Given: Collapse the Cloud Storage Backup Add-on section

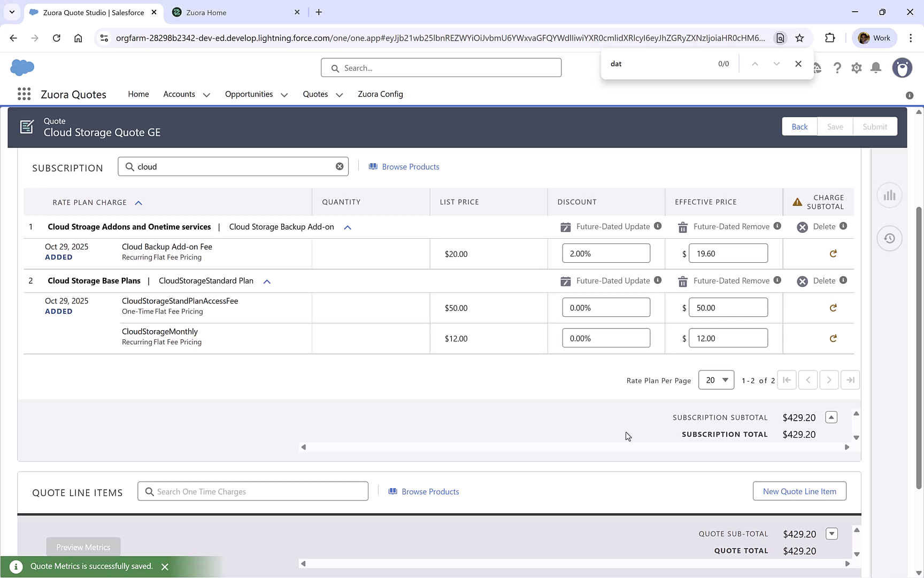Looking at the screenshot, I should click(x=347, y=227).
